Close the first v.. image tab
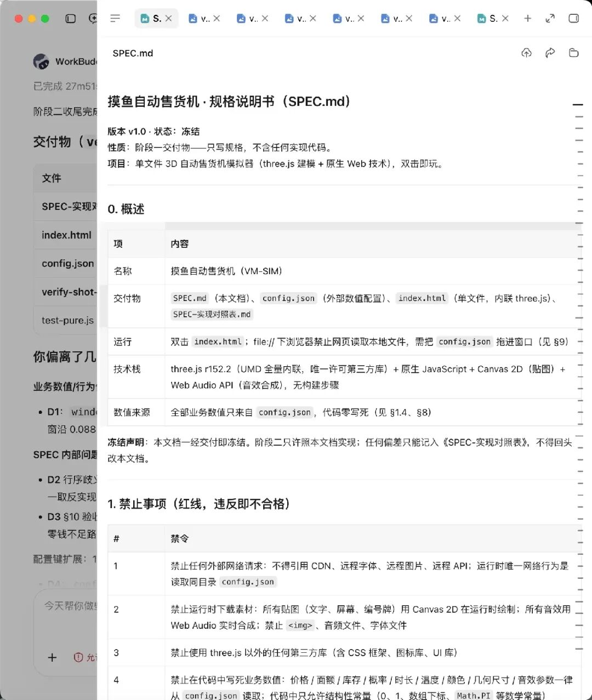Image resolution: width=592 pixels, height=700 pixels. pos(217,19)
